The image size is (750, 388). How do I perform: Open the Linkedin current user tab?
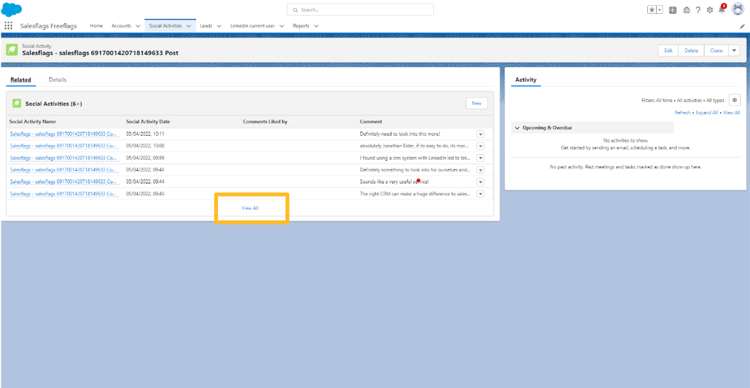252,26
